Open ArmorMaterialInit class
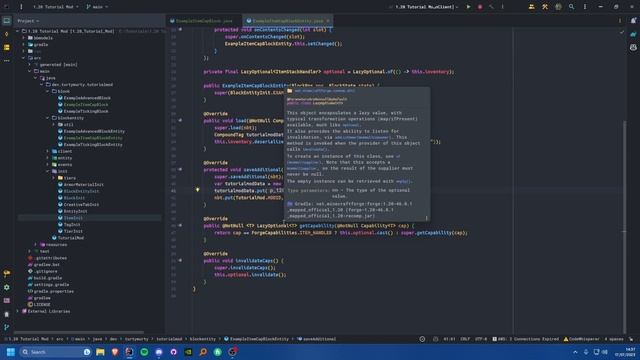The width and height of the screenshot is (640, 360). (83, 184)
